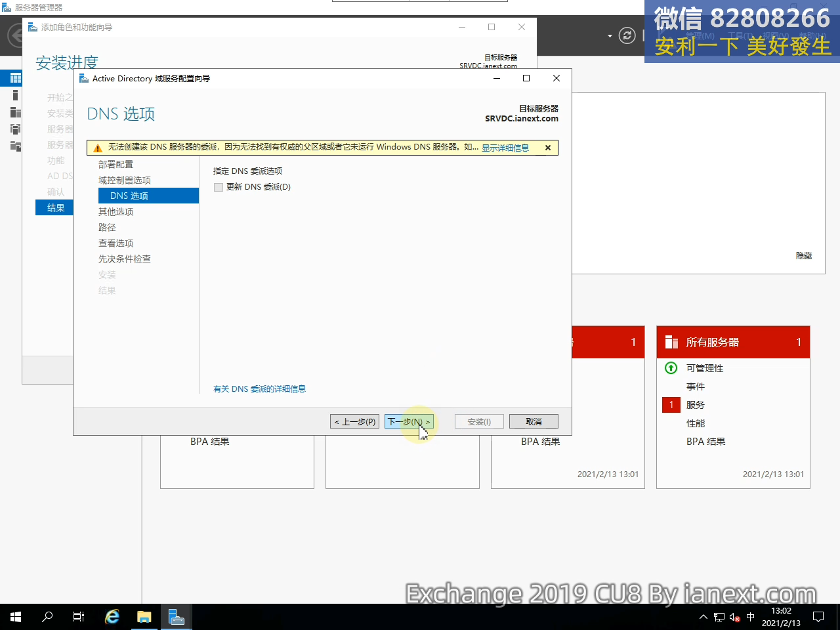Select the 查看选项 step
This screenshot has width=840, height=630.
(x=115, y=243)
